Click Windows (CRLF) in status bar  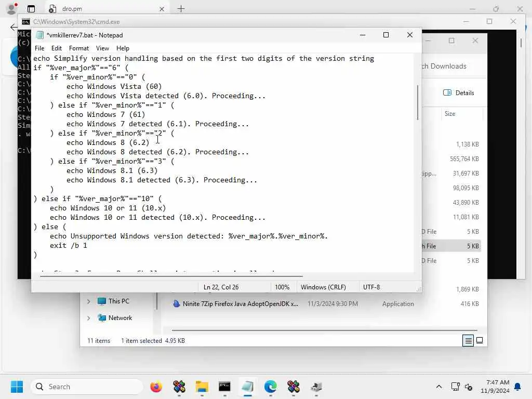323,287
